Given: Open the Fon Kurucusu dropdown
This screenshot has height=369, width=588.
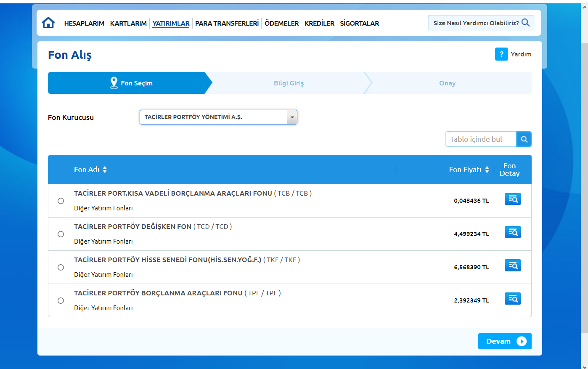Looking at the screenshot, I should coord(218,117).
